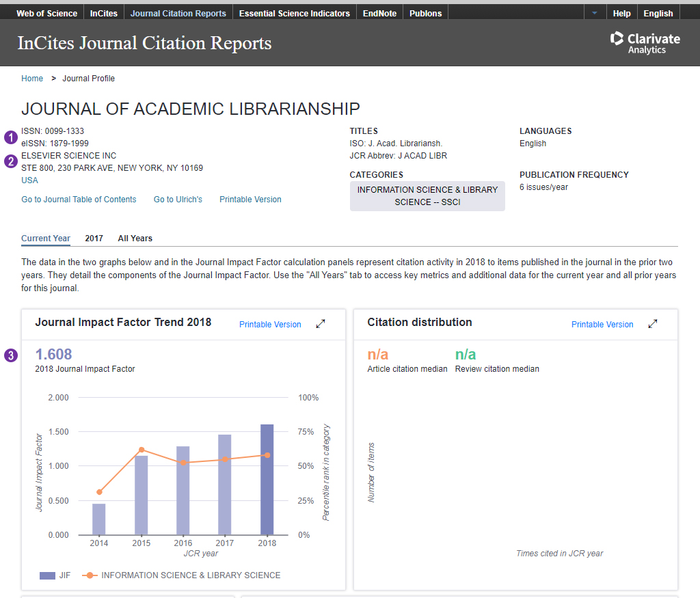Open the Go to Ulrich's link
700x598 pixels.
tap(178, 200)
